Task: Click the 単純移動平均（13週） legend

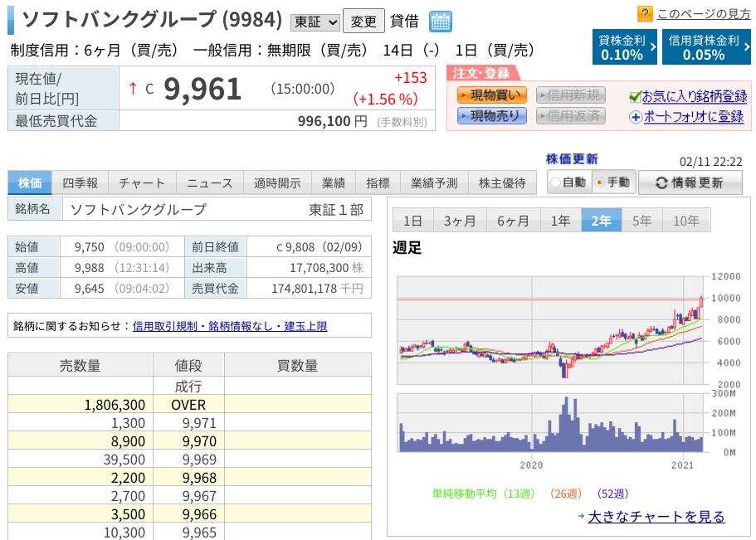Action: 484,494
